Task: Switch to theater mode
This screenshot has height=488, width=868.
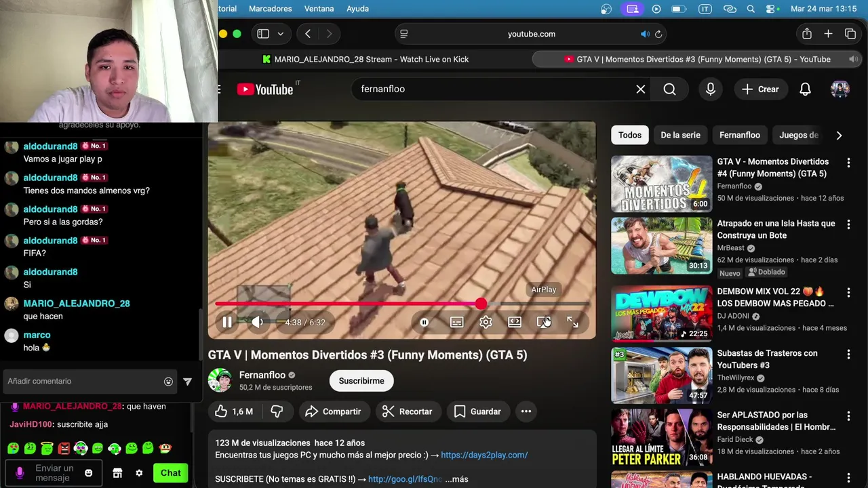Action: coord(515,323)
